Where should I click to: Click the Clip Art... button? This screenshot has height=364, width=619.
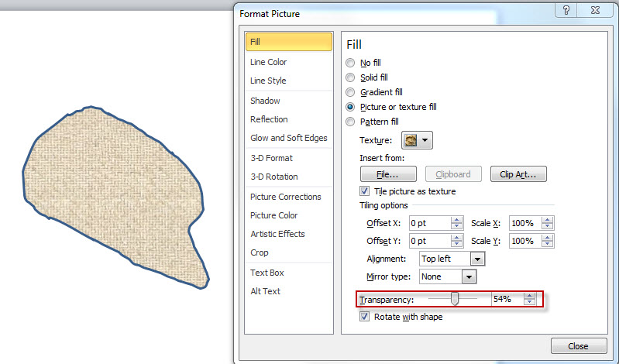pyautogui.click(x=518, y=174)
